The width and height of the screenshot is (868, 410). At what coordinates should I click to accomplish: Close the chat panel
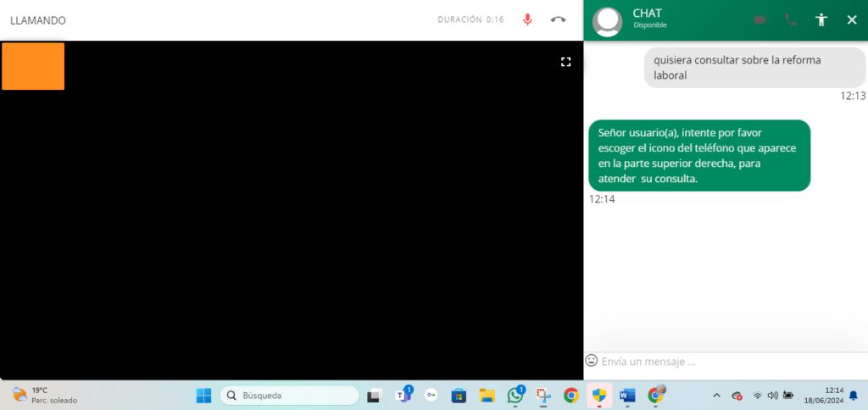pyautogui.click(x=852, y=20)
